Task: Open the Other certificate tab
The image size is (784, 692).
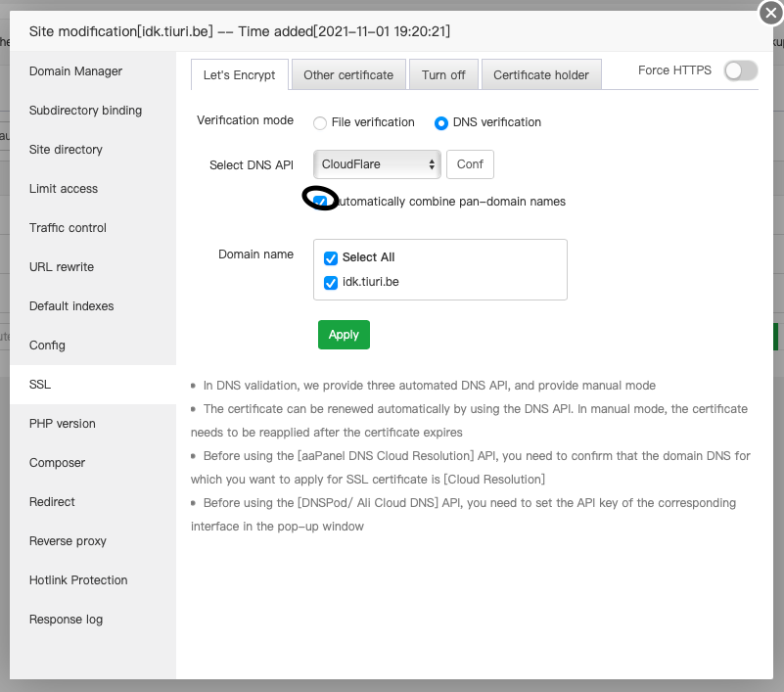Action: tap(348, 75)
